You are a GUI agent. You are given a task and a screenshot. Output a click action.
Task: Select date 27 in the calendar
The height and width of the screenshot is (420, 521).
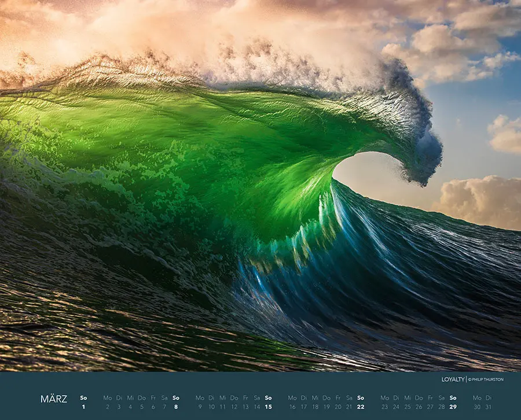430,407
